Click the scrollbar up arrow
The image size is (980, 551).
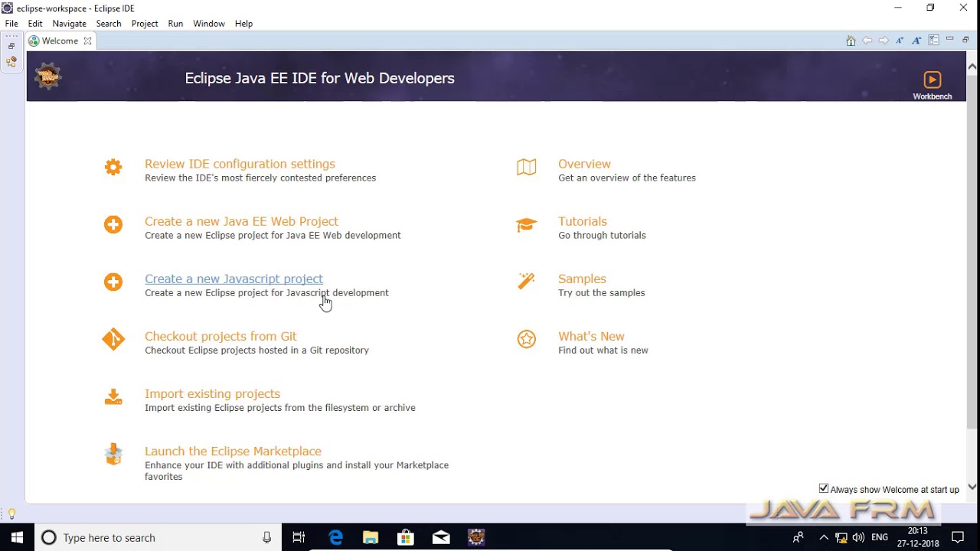[x=972, y=67]
